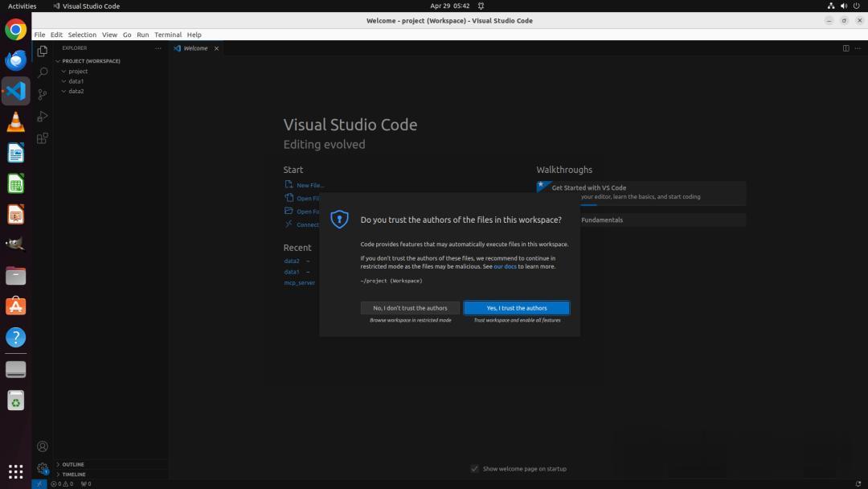Open the Selection menu
Image resolution: width=868 pixels, height=489 pixels.
(82, 35)
